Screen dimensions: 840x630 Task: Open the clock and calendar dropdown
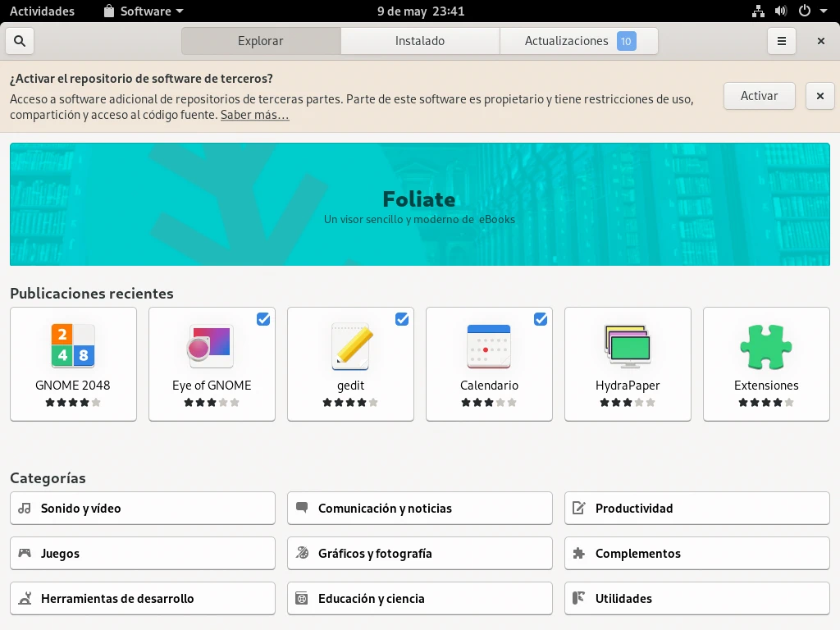420,11
